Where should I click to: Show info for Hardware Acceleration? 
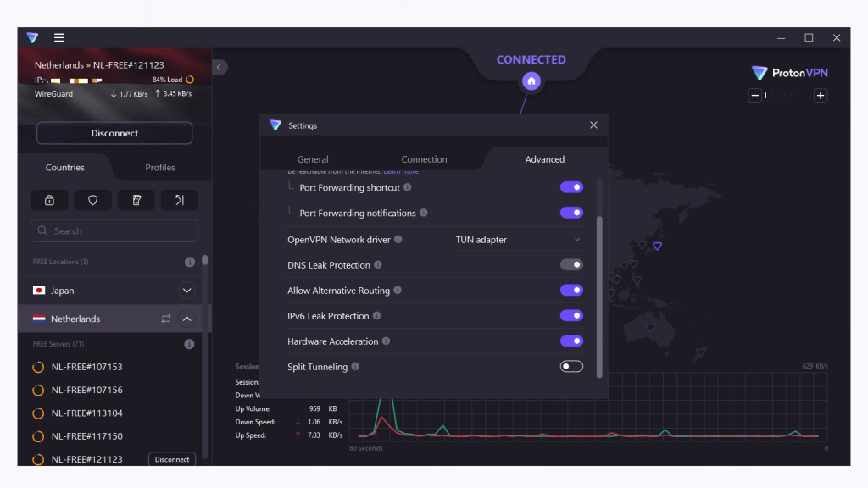386,341
